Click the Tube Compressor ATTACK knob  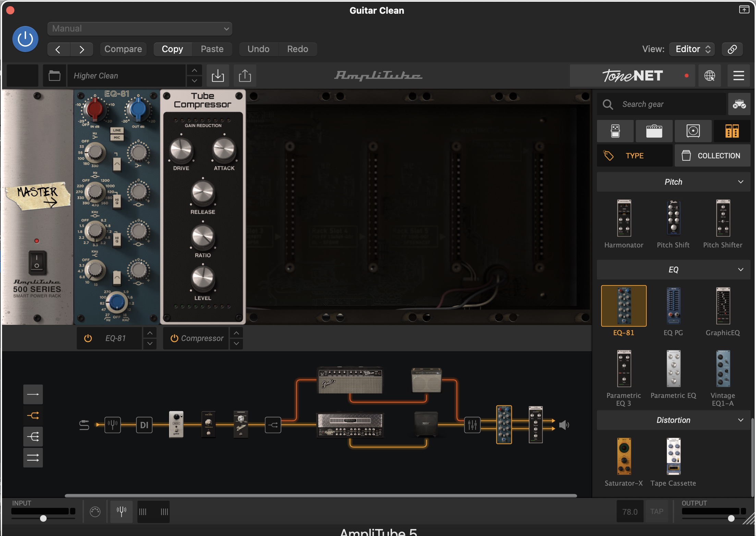[x=224, y=150]
